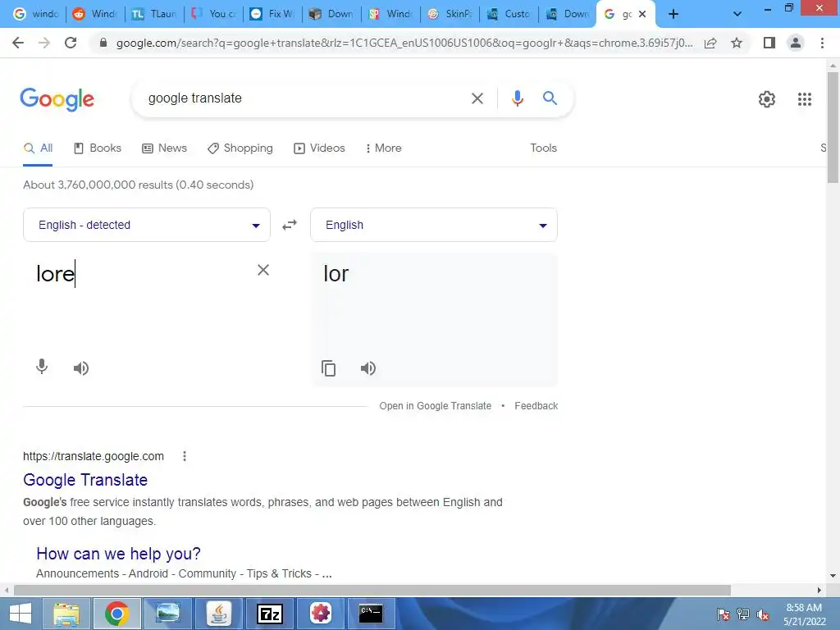The image size is (840, 630).
Task: Send Feedback on translation widget
Action: coord(536,406)
